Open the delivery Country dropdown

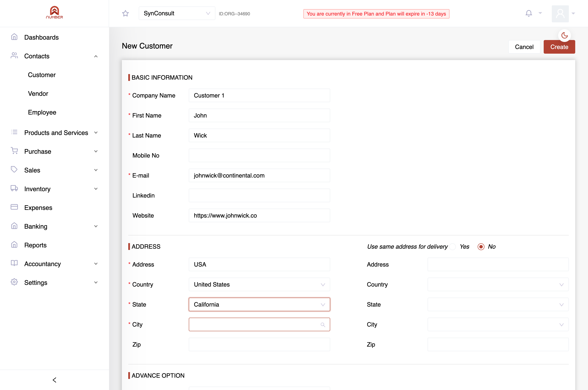click(498, 284)
